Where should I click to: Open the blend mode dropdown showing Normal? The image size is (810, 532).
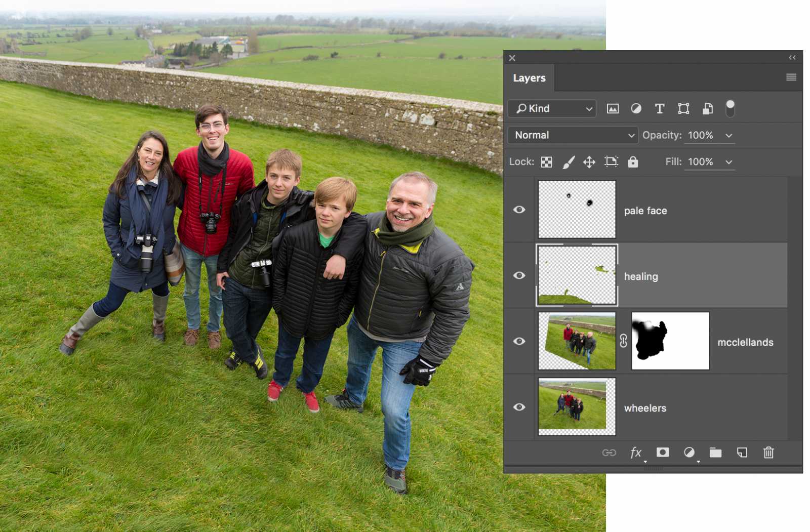click(573, 135)
